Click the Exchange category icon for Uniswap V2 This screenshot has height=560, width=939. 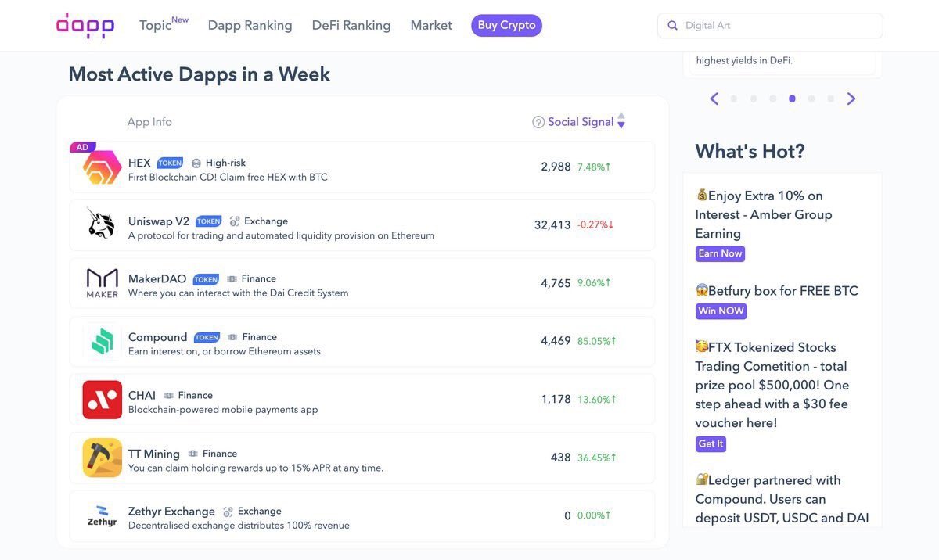pyautogui.click(x=235, y=221)
